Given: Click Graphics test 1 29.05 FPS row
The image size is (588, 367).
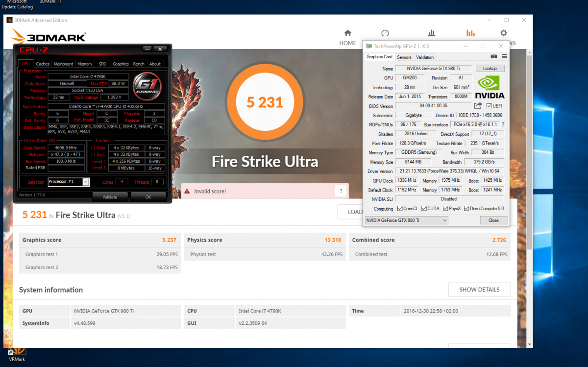Looking at the screenshot, I should click(x=100, y=254).
